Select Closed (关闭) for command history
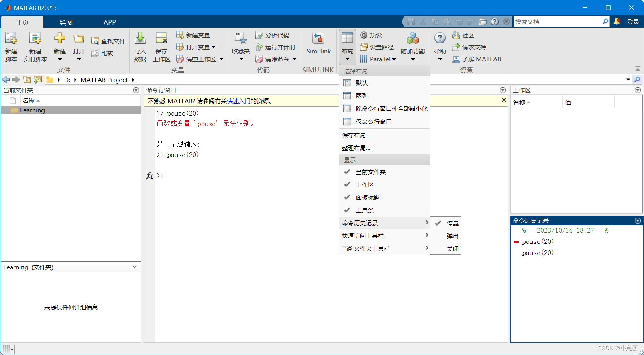The height and width of the screenshot is (355, 644). tap(446, 249)
